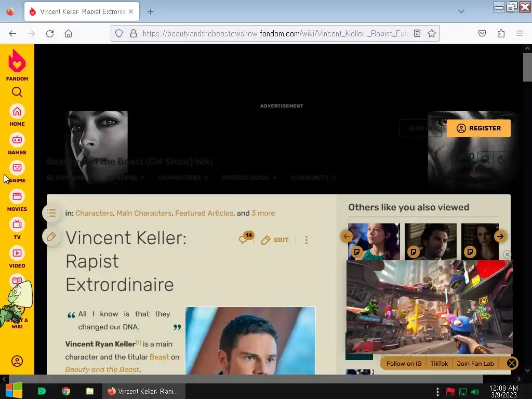Open the GAMES section in sidebar
The height and width of the screenshot is (399, 532).
(17, 144)
